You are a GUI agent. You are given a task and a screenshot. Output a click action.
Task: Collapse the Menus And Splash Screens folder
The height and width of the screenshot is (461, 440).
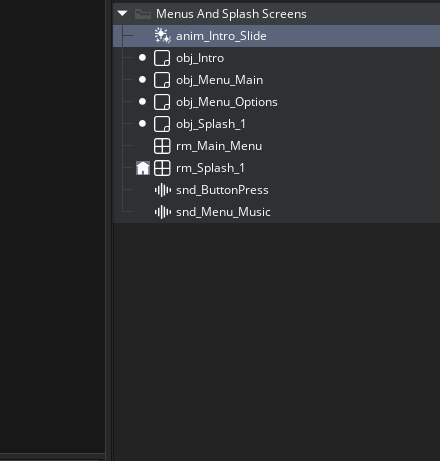pos(122,14)
